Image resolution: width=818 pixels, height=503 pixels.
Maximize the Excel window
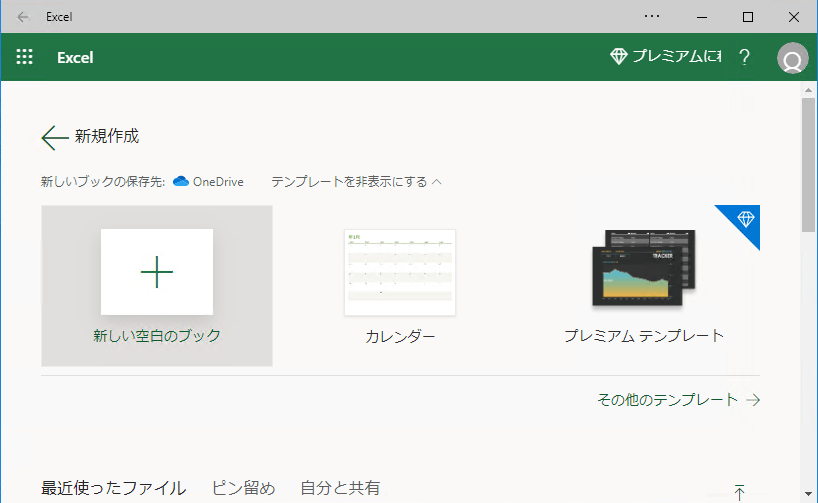click(748, 17)
